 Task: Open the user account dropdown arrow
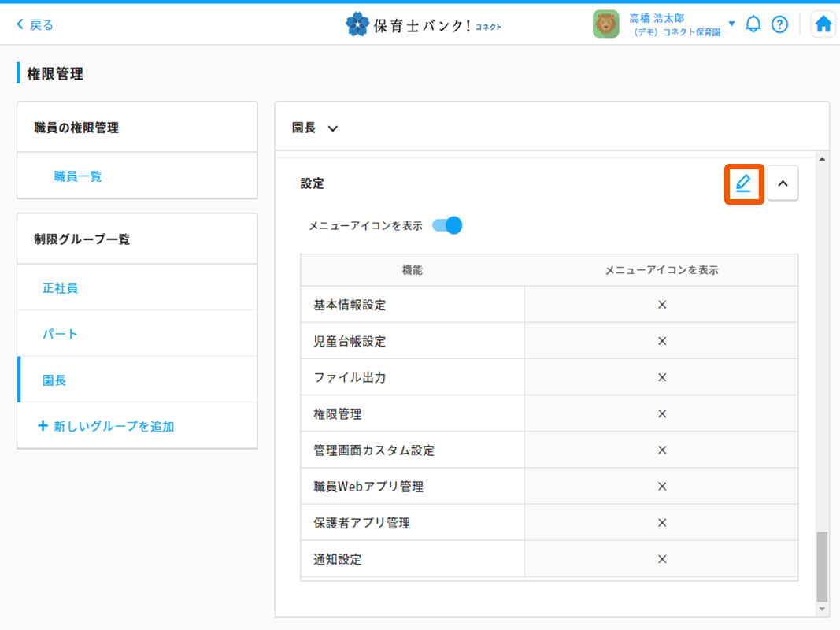click(x=731, y=24)
